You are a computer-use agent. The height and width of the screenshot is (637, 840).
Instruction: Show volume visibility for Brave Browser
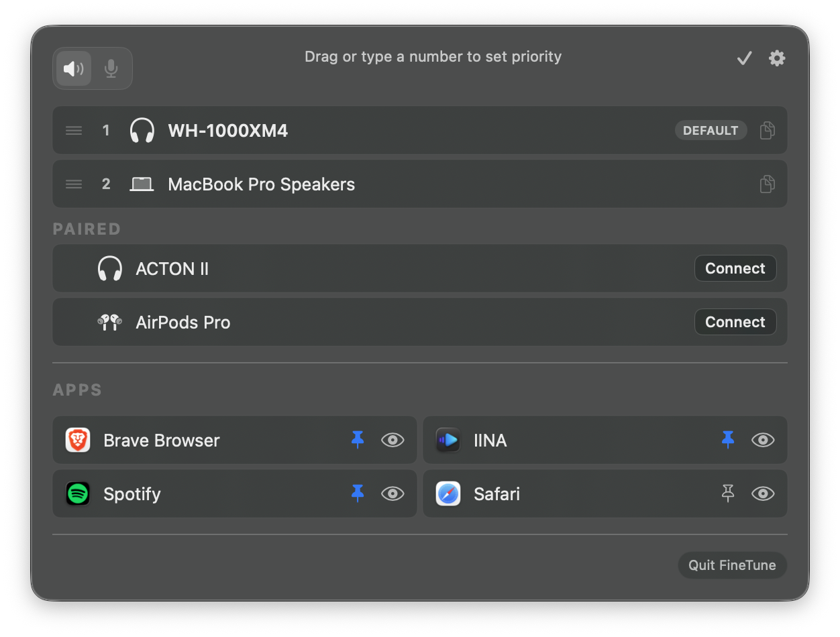392,440
